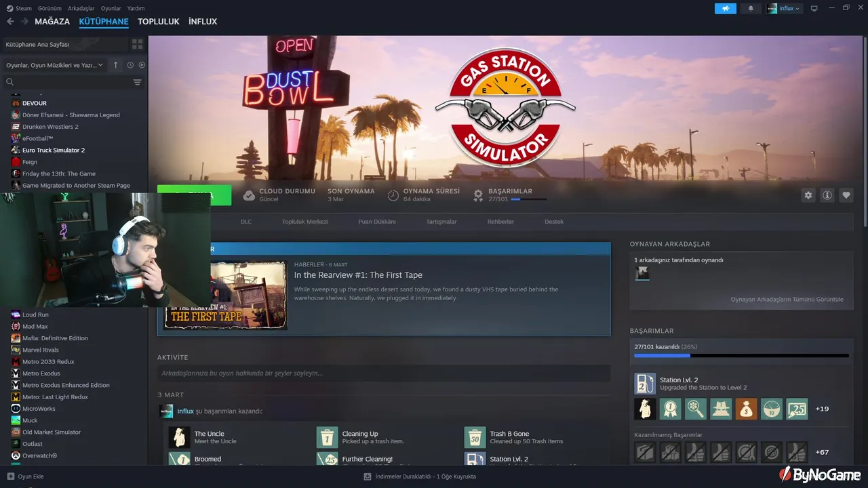Click influx username link in activity
The height and width of the screenshot is (488, 868).
186,411
